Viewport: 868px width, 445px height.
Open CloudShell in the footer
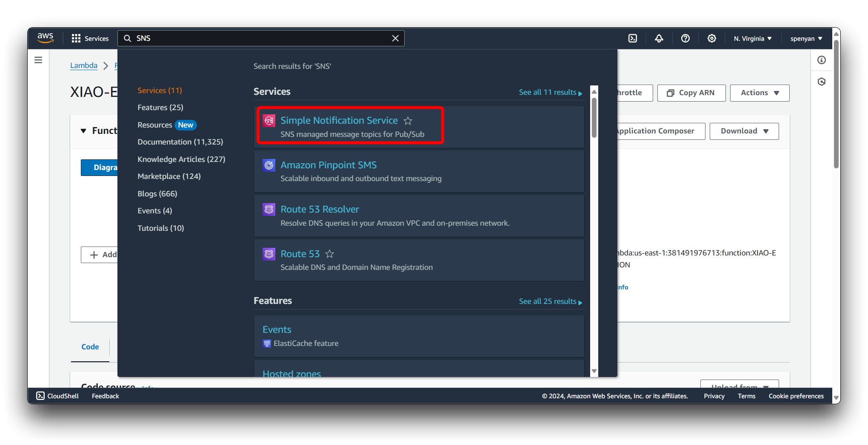[57, 396]
